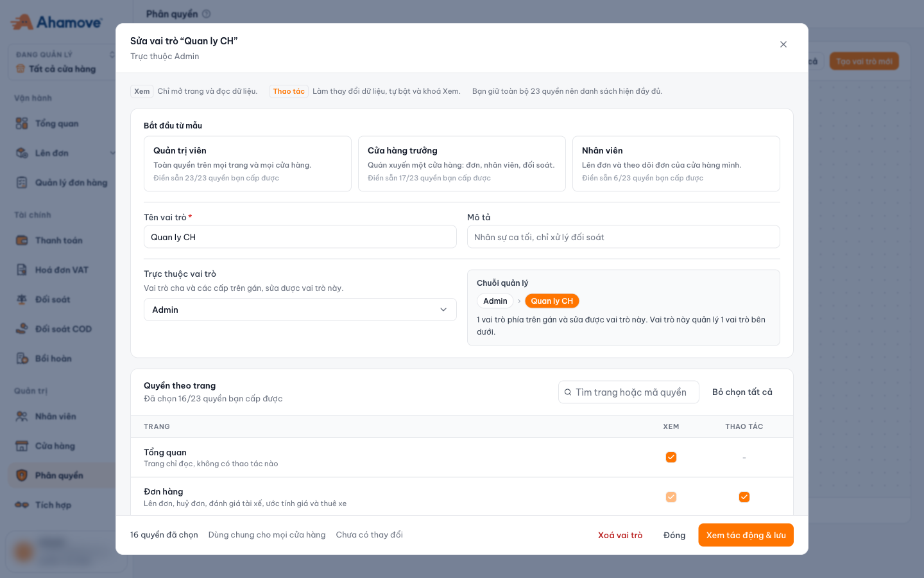Click Bỏ chọn tất cả
The width and height of the screenshot is (924, 578).
click(x=742, y=392)
